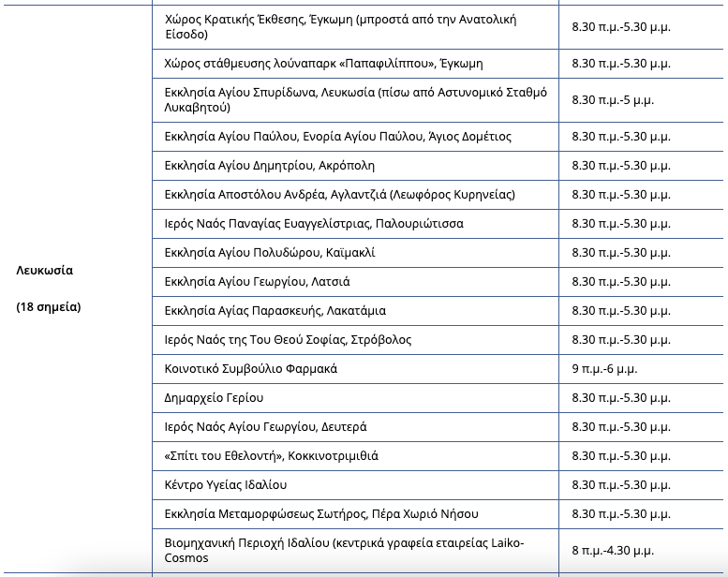Select hours cell for Κοκκινοτριμιθιά row
728x577 pixels.
click(x=641, y=456)
